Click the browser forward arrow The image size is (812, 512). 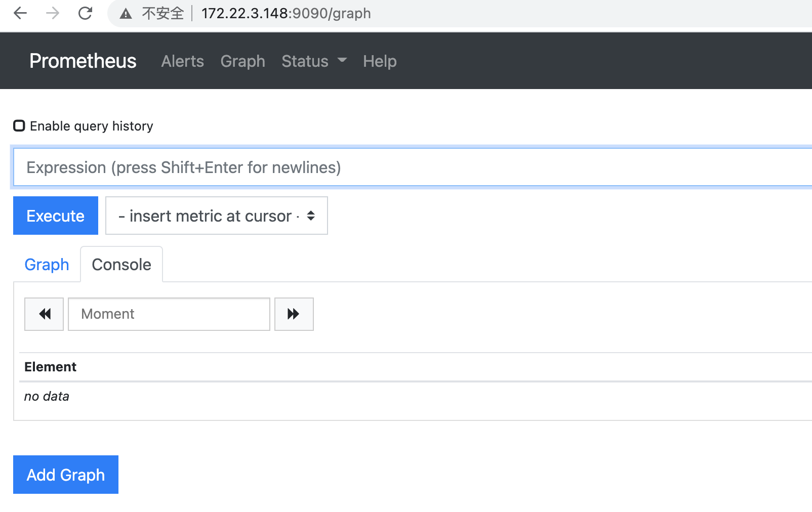point(53,13)
